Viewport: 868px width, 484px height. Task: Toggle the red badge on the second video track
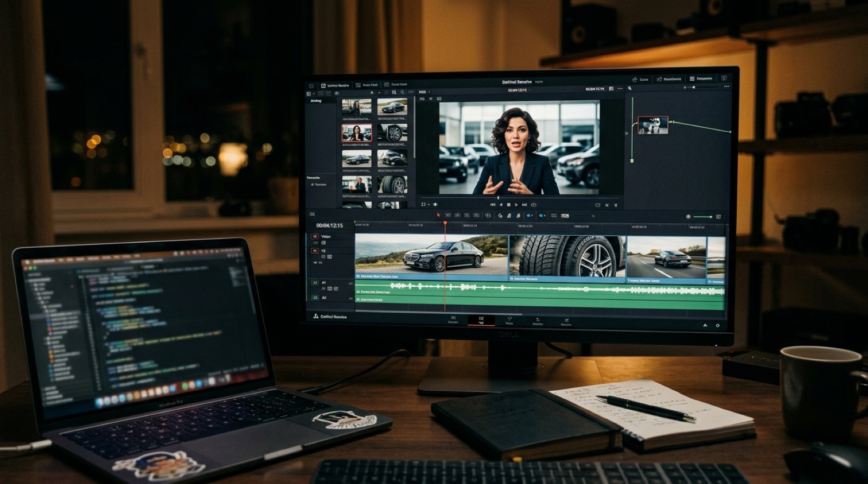click(315, 250)
